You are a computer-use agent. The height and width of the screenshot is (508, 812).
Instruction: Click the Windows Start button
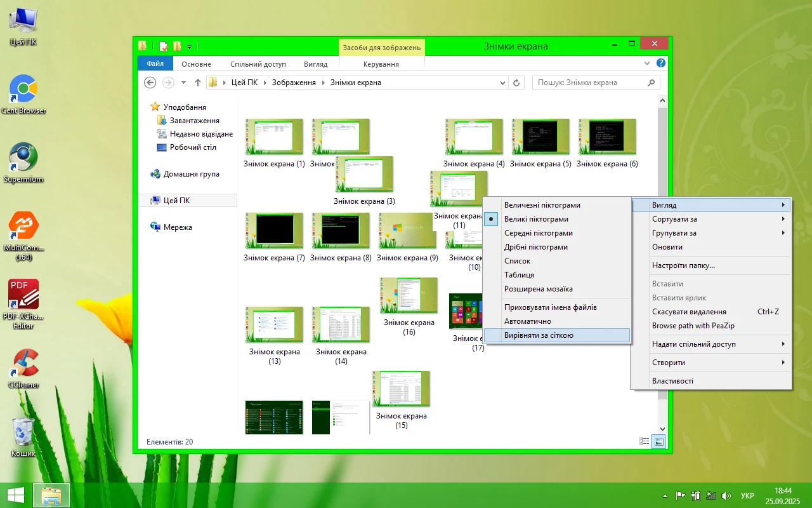(x=16, y=495)
